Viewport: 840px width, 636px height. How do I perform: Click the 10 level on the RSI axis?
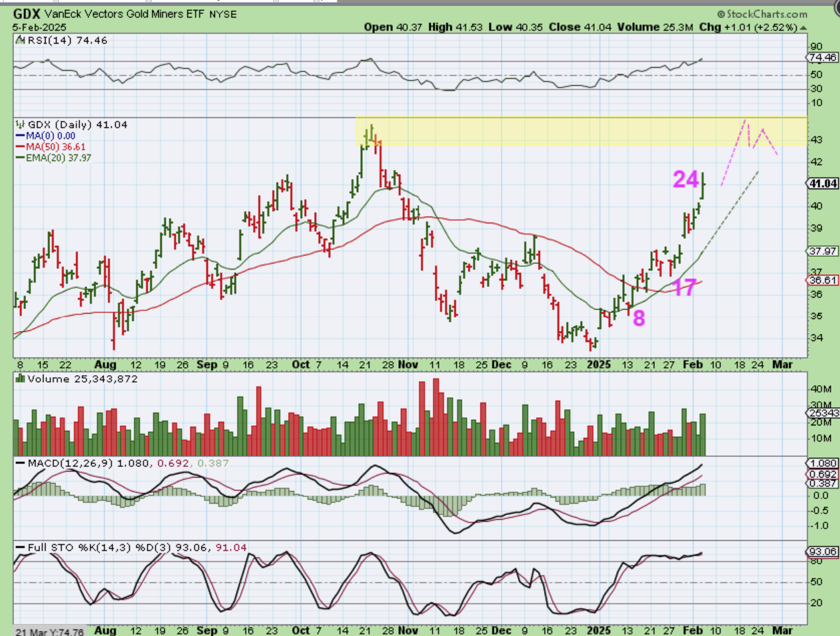(x=817, y=102)
